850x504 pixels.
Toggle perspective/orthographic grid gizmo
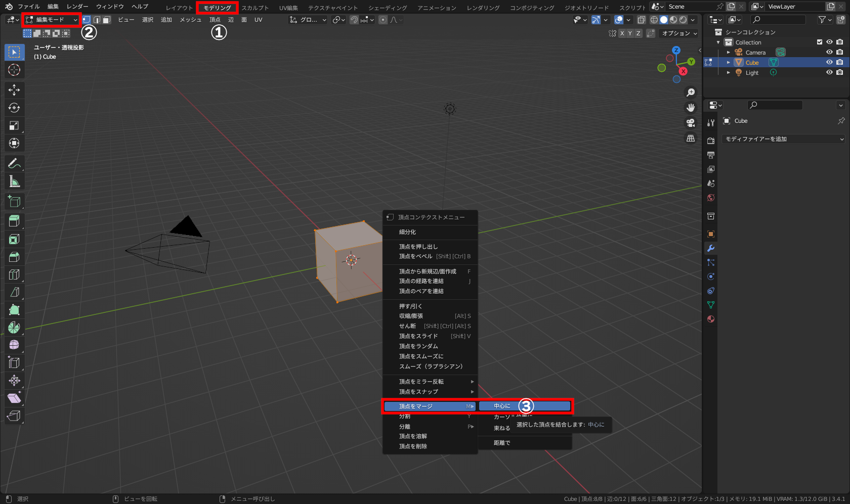click(x=691, y=138)
